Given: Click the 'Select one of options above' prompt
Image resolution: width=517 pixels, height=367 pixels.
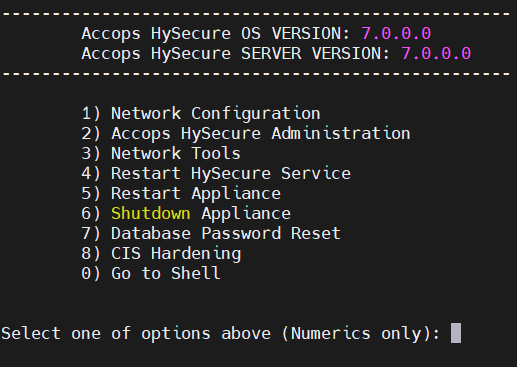Looking at the screenshot, I should coord(136,334).
